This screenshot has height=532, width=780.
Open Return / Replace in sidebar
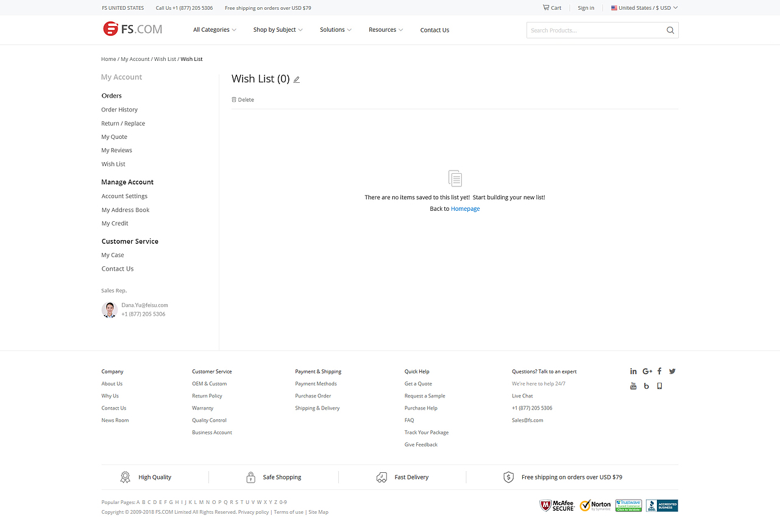click(123, 123)
